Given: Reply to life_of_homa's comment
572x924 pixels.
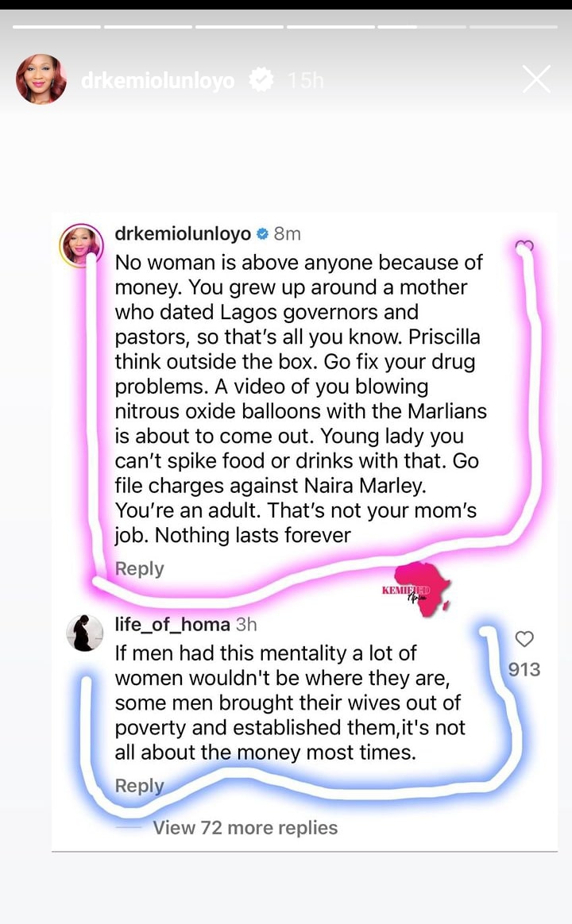Looking at the screenshot, I should tap(139, 786).
